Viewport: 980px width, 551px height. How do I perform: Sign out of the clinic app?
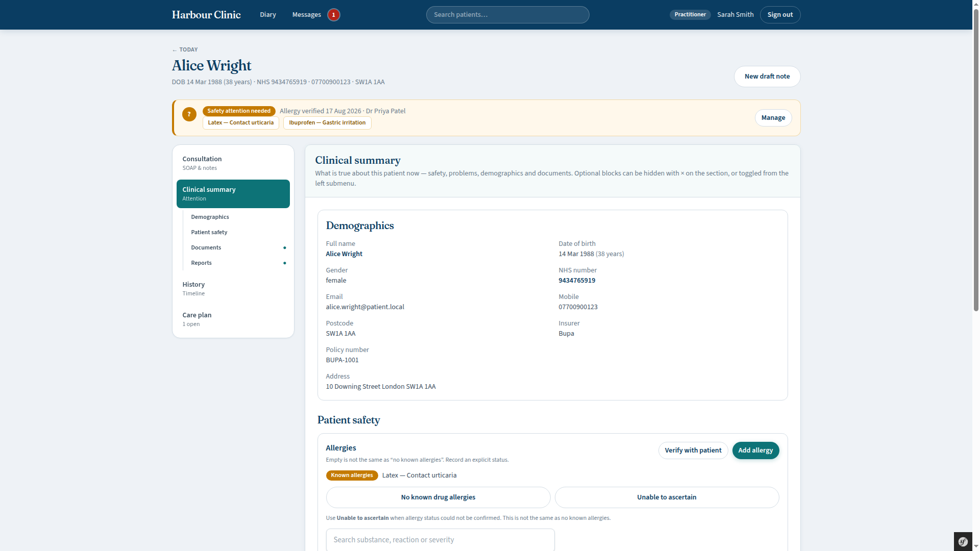tap(780, 15)
